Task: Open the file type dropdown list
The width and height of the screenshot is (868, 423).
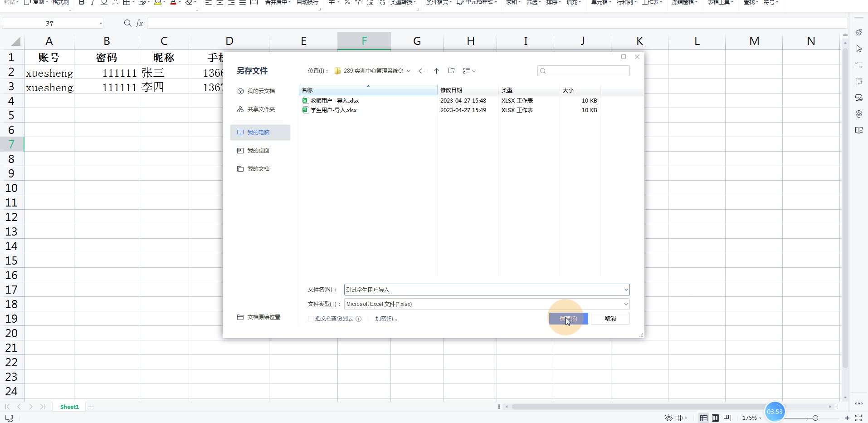Action: pos(626,304)
